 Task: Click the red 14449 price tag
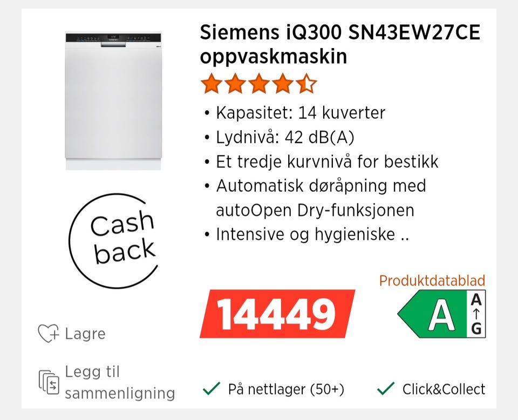(277, 314)
